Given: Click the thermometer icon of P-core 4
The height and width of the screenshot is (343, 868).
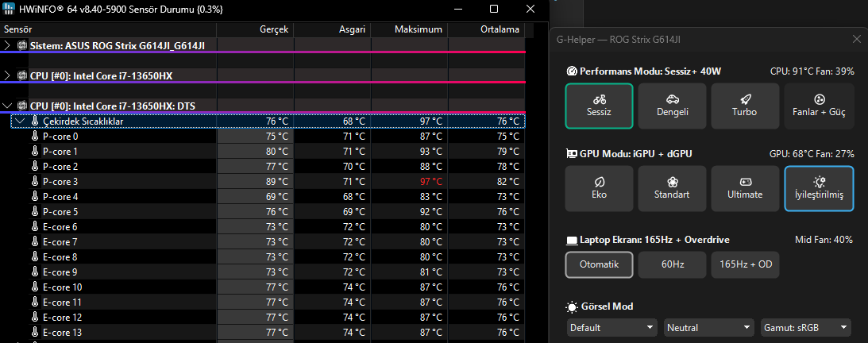Looking at the screenshot, I should pos(35,196).
